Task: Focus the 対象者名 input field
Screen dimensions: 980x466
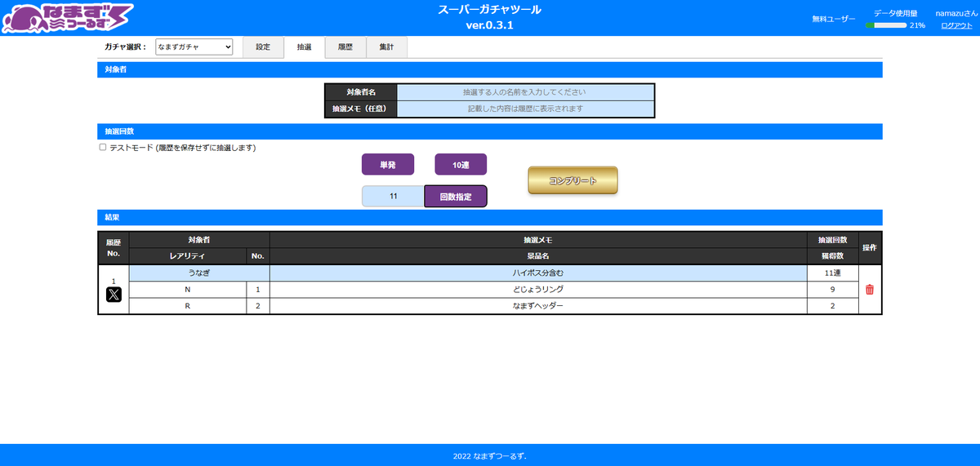Action: pos(525,92)
